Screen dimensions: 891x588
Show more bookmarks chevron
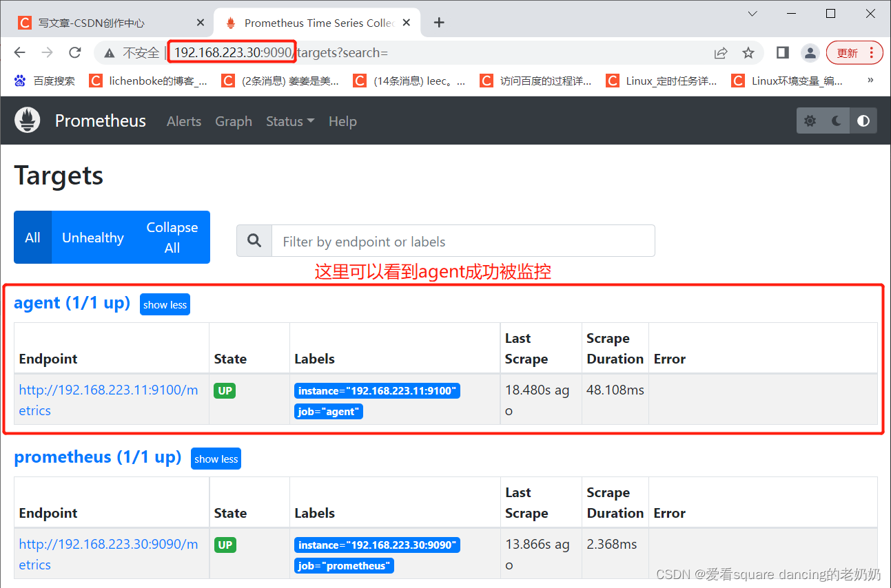click(870, 81)
